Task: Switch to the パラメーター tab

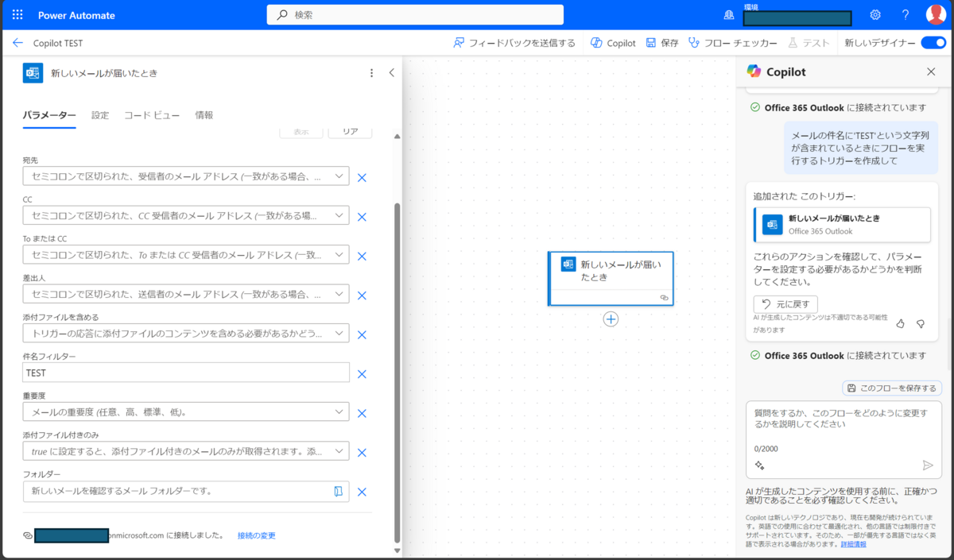Action: click(x=49, y=115)
